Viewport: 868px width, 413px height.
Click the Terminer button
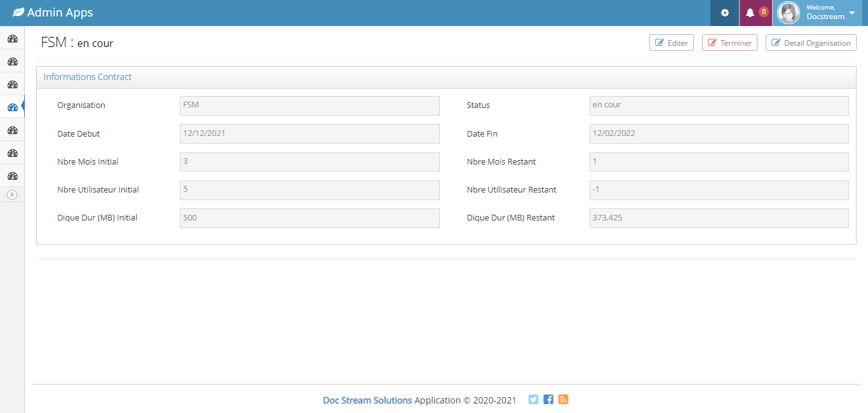pyautogui.click(x=729, y=43)
